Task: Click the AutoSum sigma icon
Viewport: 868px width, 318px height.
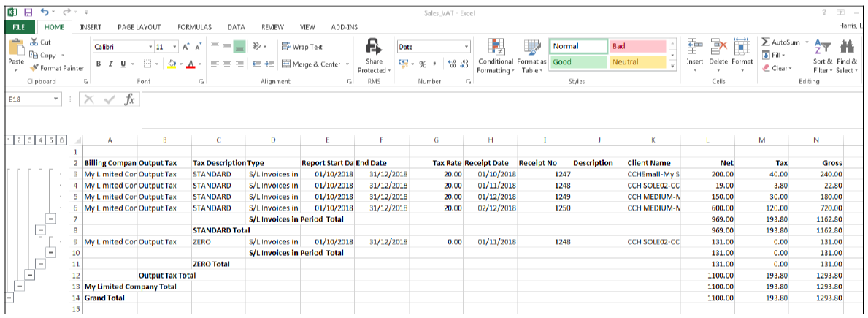Action: [766, 42]
